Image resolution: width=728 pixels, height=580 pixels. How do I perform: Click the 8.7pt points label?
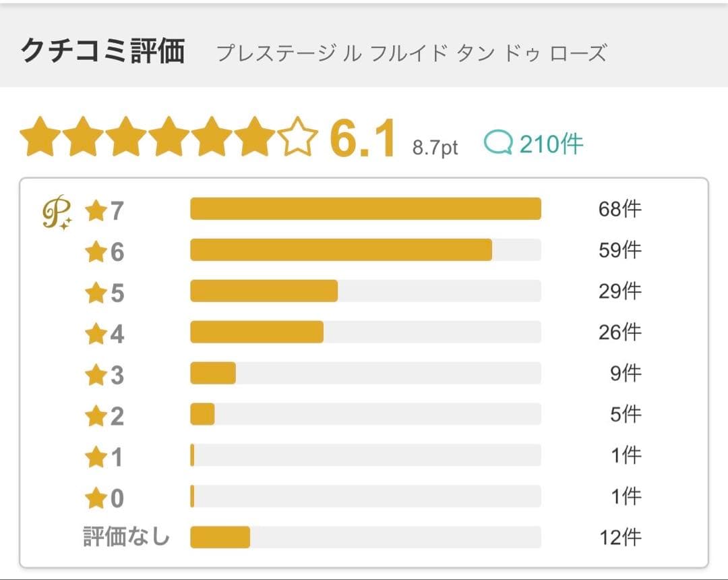435,148
